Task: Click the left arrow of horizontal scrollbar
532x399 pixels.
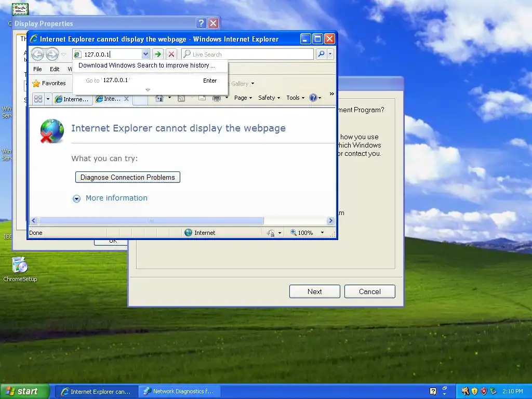Action: point(33,220)
